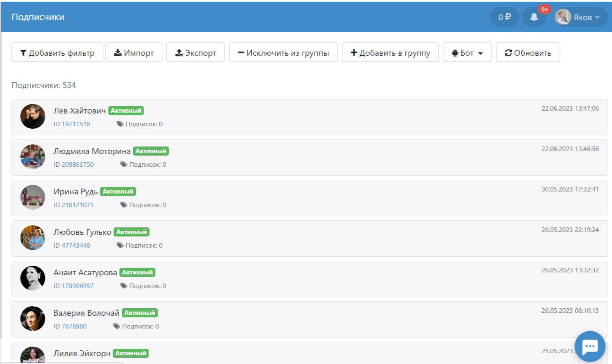Click Лев Хайтович's avatar photo
The image size is (612, 364).
pos(33,116)
